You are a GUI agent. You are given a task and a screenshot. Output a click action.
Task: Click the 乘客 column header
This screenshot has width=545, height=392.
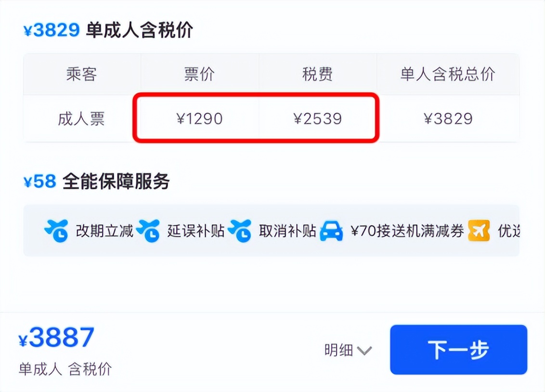[x=81, y=75]
